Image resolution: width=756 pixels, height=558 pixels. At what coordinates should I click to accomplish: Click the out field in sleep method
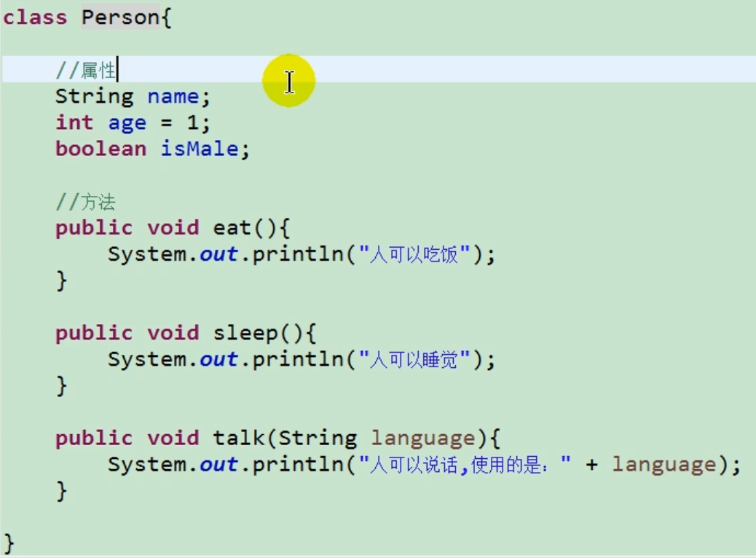pyautogui.click(x=219, y=359)
